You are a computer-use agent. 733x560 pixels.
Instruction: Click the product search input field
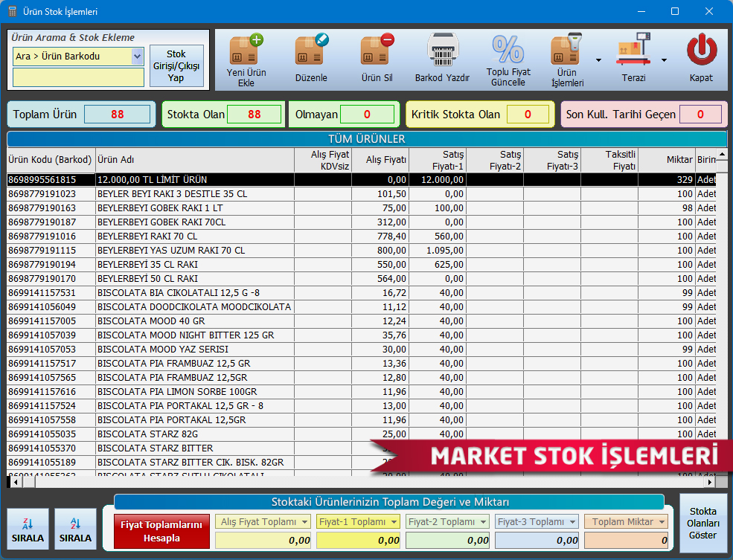tap(78, 77)
